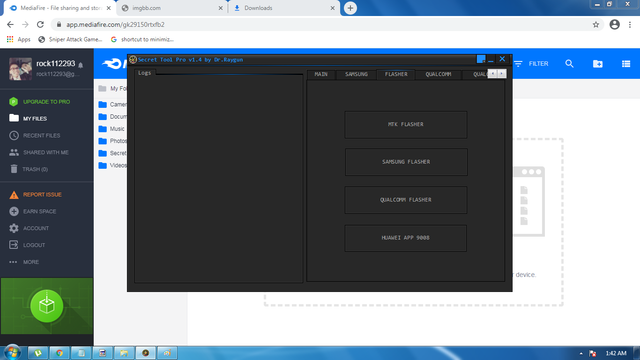Viewport: 640px width, 360px height.
Task: Open the Videos folder in file list
Action: 113,166
